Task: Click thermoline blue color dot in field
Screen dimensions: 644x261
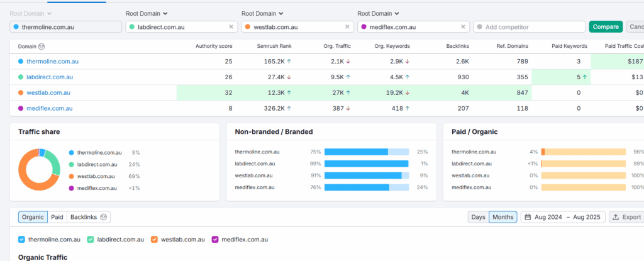Action: pyautogui.click(x=16, y=27)
